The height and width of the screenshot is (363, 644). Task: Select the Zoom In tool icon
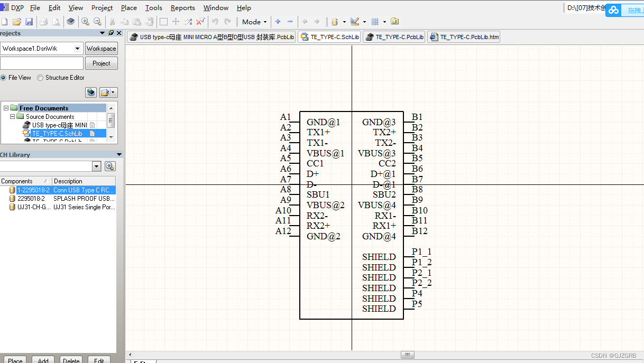[x=85, y=22]
